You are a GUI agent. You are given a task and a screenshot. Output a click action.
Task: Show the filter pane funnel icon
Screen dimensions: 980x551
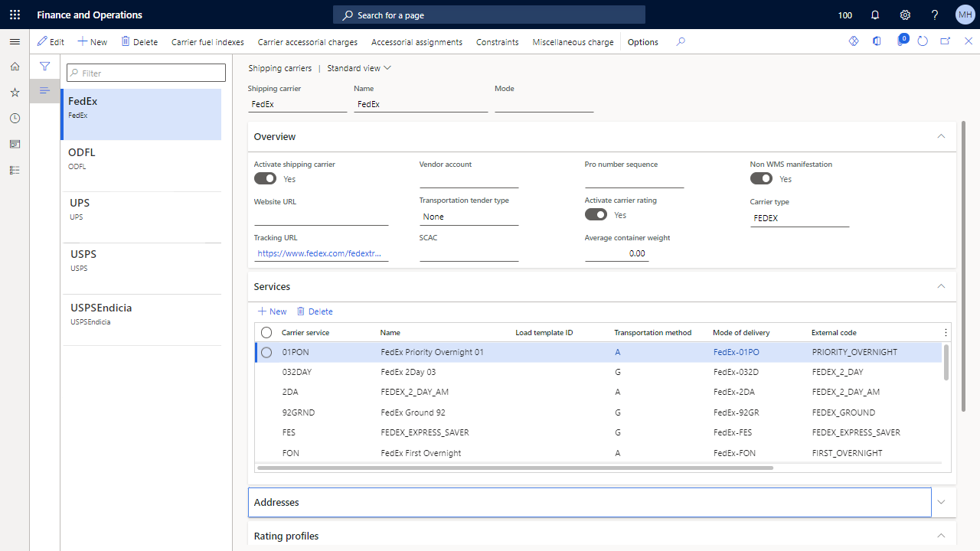tap(44, 67)
